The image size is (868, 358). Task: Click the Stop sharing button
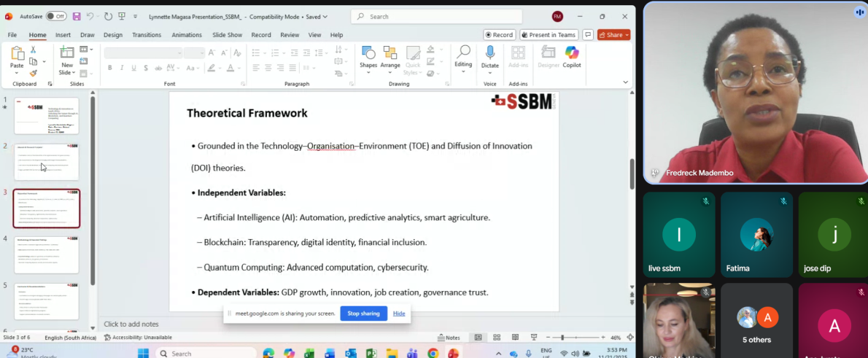coord(363,314)
